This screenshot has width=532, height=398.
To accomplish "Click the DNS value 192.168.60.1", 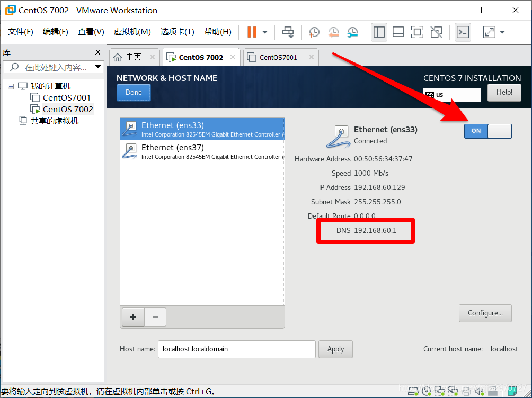I will coord(375,231).
